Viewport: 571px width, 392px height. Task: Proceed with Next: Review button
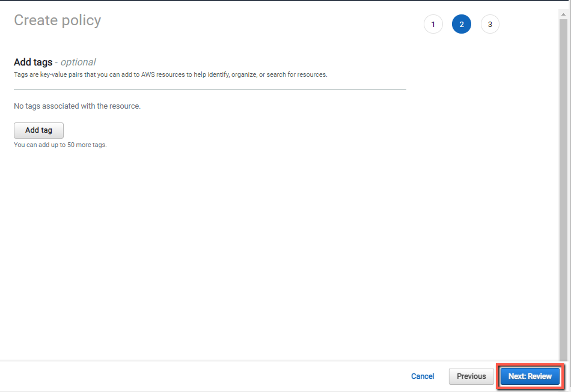[x=530, y=376]
